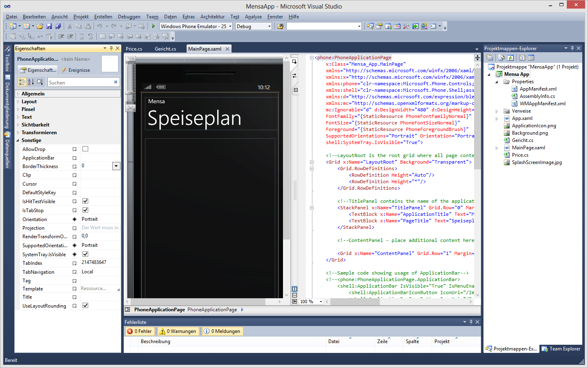The image size is (588, 368).
Task: Open the Debuggen menu
Action: point(129,17)
